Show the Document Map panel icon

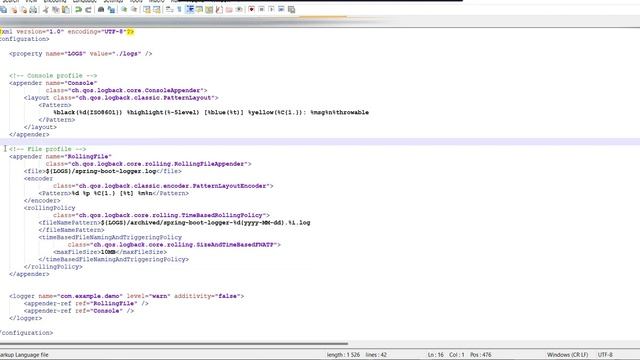click(209, 9)
